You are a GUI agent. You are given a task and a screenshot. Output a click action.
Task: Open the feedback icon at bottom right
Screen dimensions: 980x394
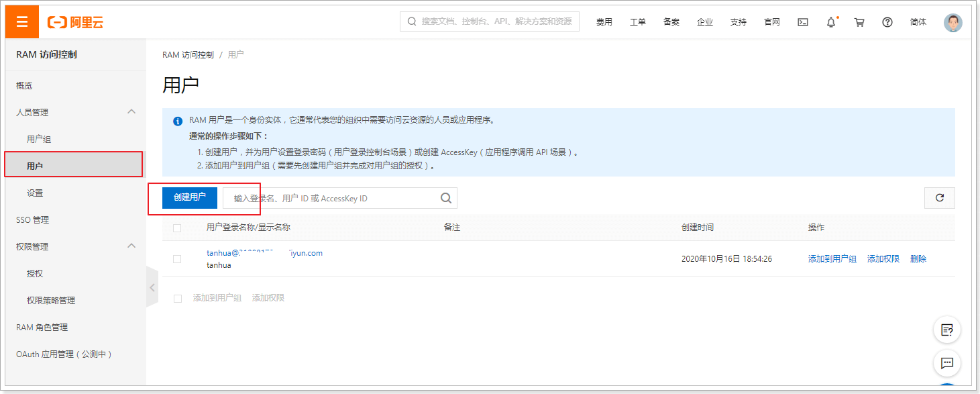[x=947, y=363]
